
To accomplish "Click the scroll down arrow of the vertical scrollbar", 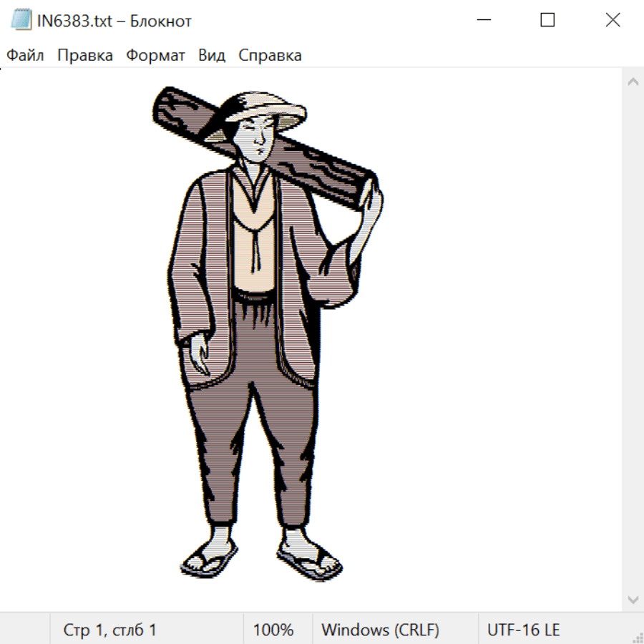I will pyautogui.click(x=633, y=598).
